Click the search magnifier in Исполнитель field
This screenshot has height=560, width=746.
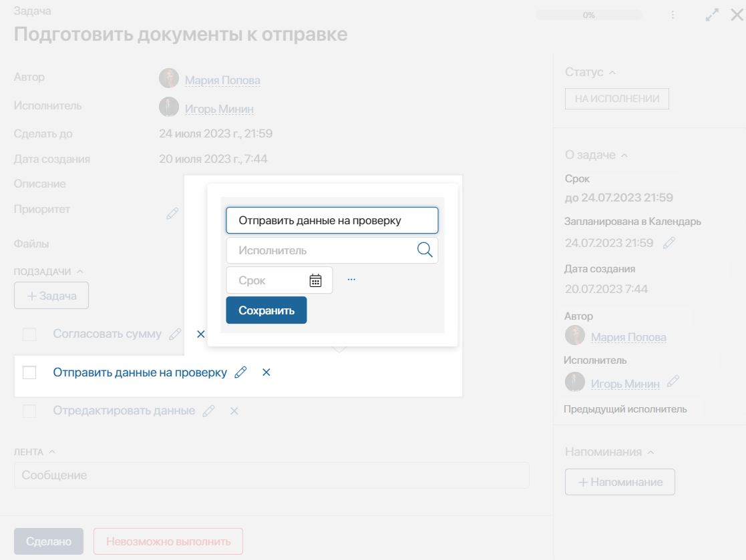pos(425,250)
